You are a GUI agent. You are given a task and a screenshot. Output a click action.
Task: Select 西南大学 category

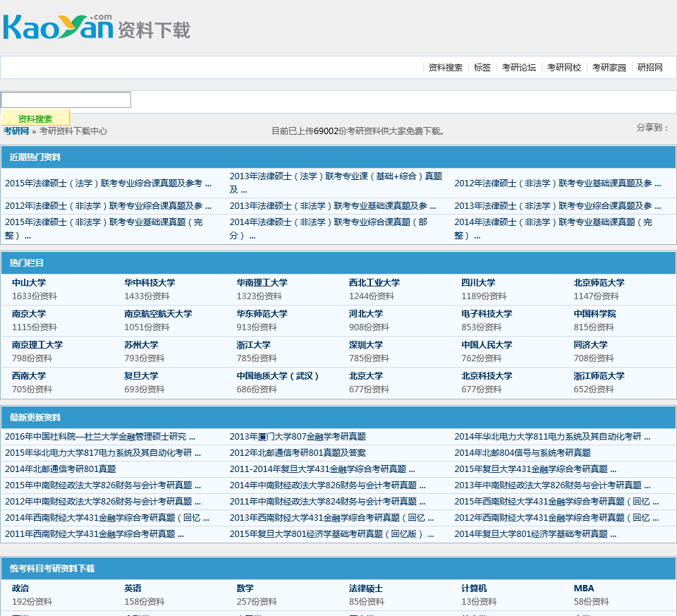(x=29, y=376)
